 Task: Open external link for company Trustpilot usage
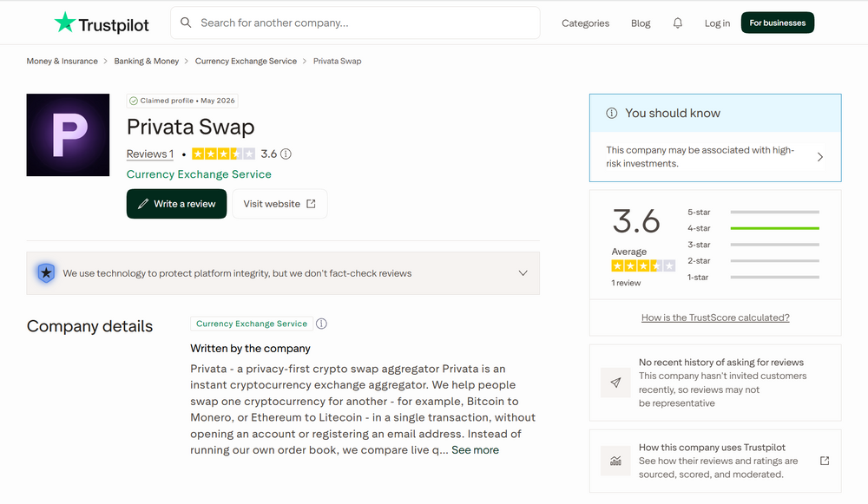click(825, 461)
